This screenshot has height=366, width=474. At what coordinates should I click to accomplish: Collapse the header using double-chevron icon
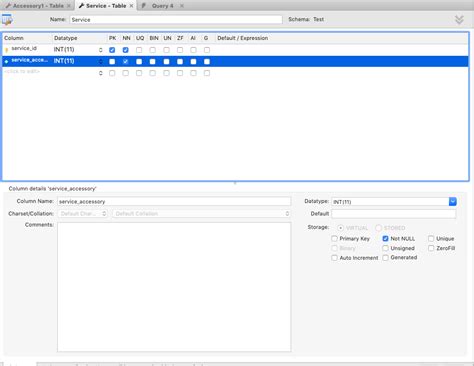[x=459, y=20]
